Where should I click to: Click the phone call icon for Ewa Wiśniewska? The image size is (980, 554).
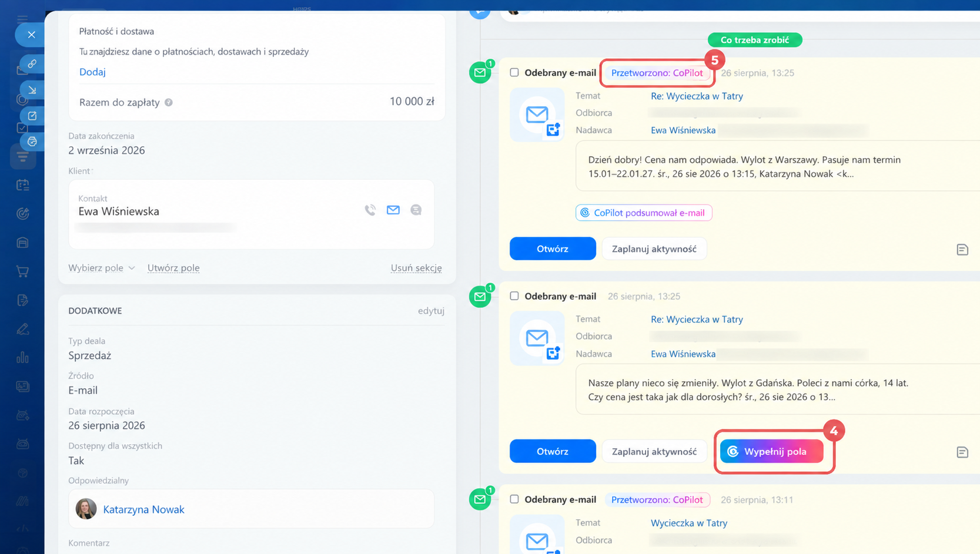click(x=370, y=210)
